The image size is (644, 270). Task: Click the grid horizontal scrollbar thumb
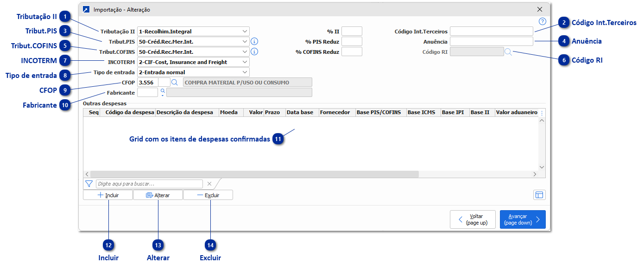click(254, 174)
